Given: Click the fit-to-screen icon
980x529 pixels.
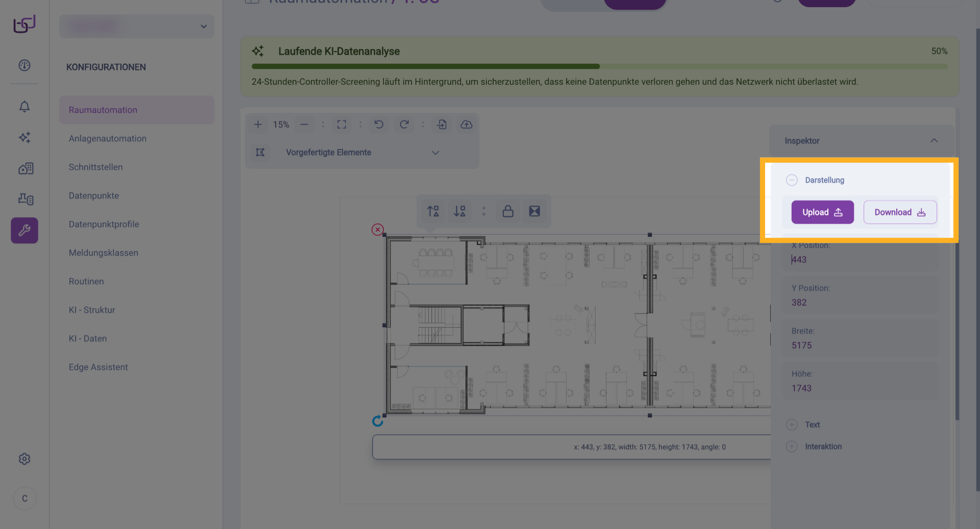Looking at the screenshot, I should [x=341, y=124].
